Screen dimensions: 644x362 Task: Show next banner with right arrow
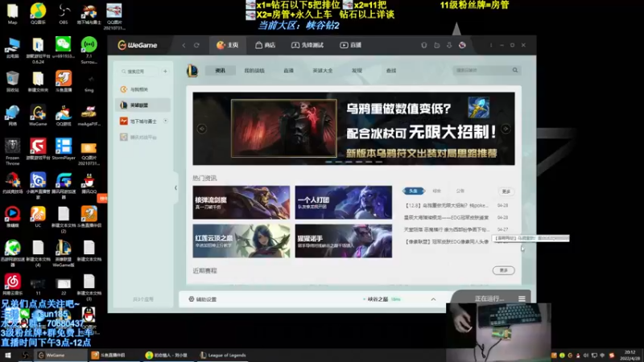pyautogui.click(x=506, y=129)
